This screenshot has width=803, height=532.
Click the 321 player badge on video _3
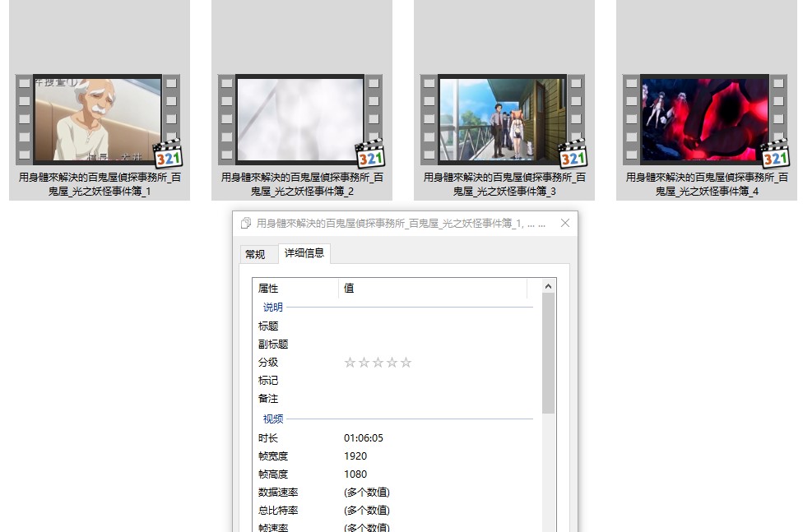573,154
